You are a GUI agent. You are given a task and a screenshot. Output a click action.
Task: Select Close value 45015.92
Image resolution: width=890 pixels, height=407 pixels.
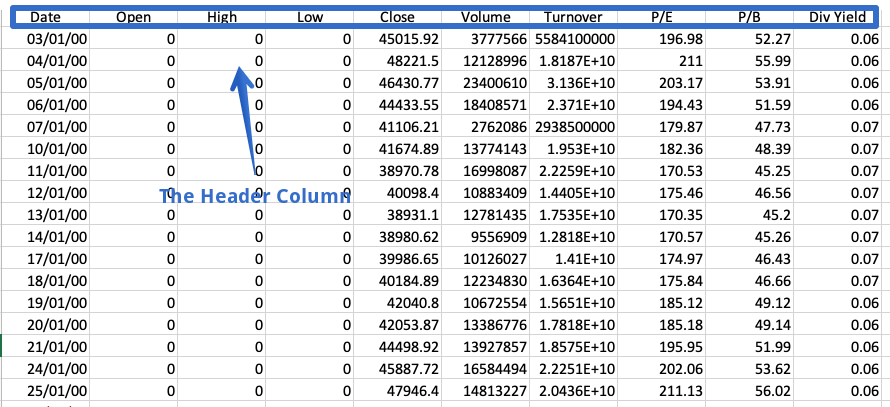(x=397, y=39)
